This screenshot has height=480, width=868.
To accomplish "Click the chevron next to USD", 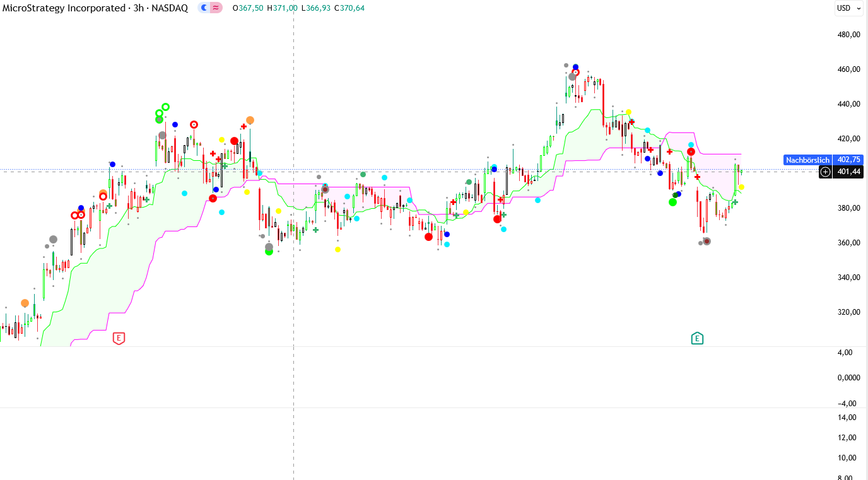I will click(859, 9).
